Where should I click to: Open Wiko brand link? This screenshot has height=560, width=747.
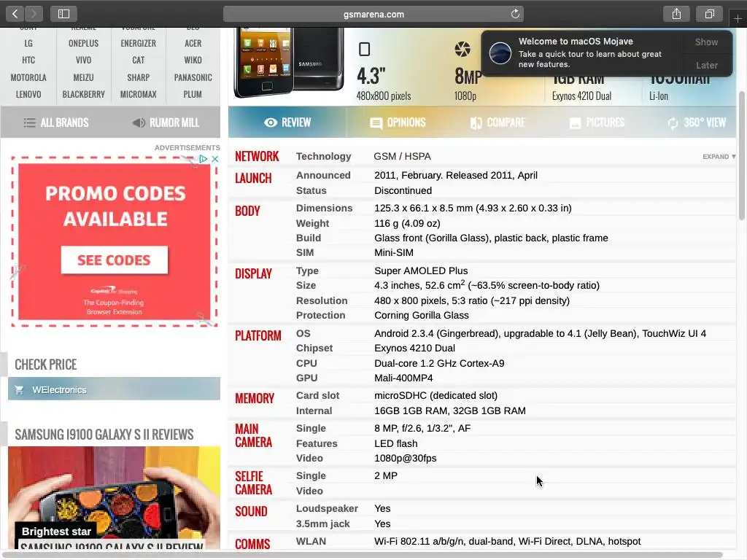pyautogui.click(x=193, y=60)
